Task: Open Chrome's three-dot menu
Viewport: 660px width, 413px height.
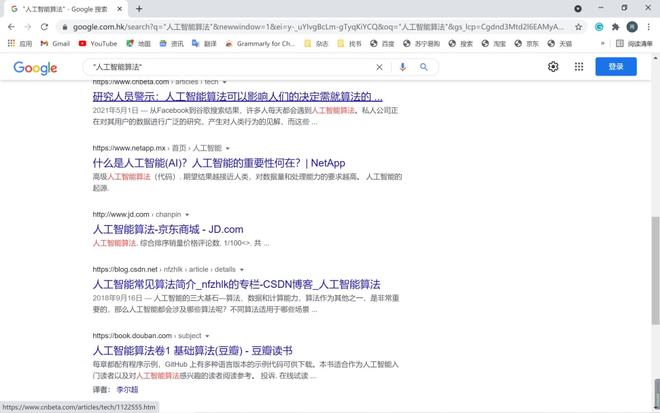Action: (649, 27)
